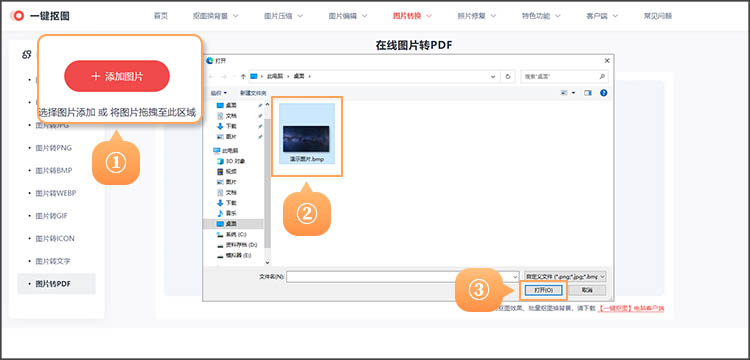Click the red 添加图片 button
This screenshot has width=750, height=360.
tap(117, 76)
